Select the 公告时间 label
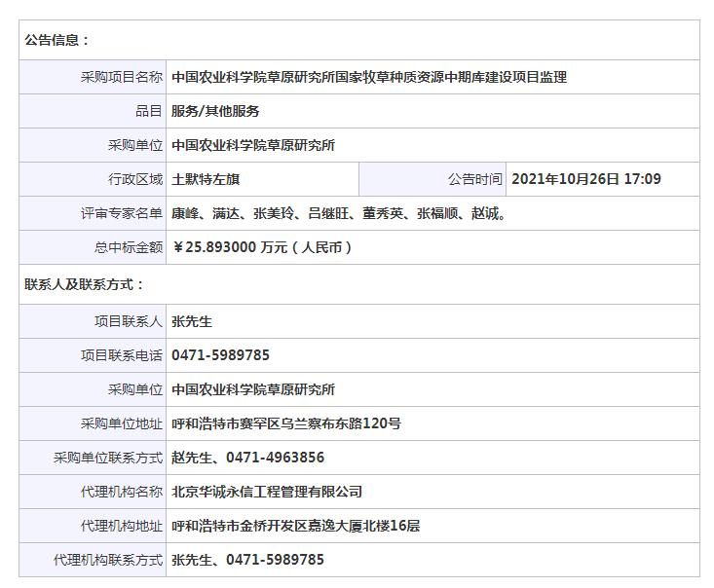 475,179
